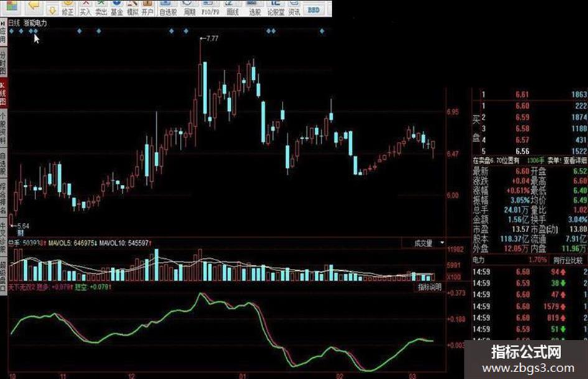Click the yellow down arrow toolbar icon
Screen dimensions: 588x379
coord(52,11)
